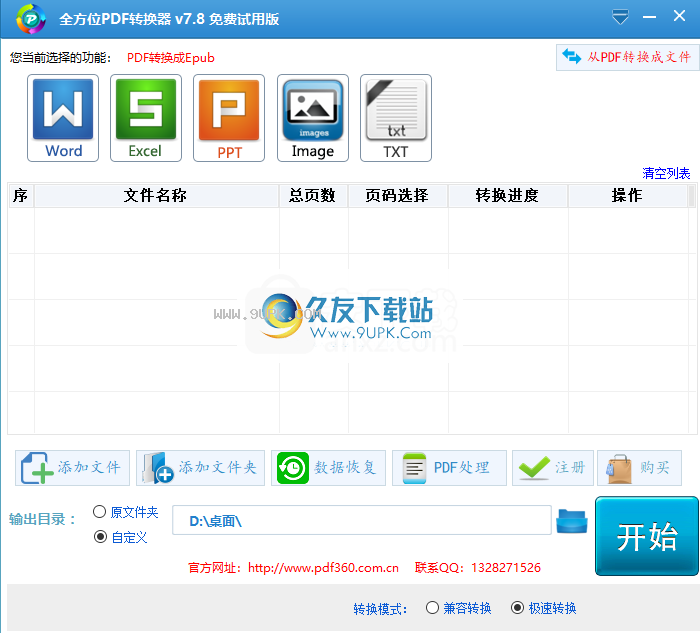This screenshot has width=700, height=633.
Task: Click the 联系QQ: 1328271526 text
Action: click(478, 568)
